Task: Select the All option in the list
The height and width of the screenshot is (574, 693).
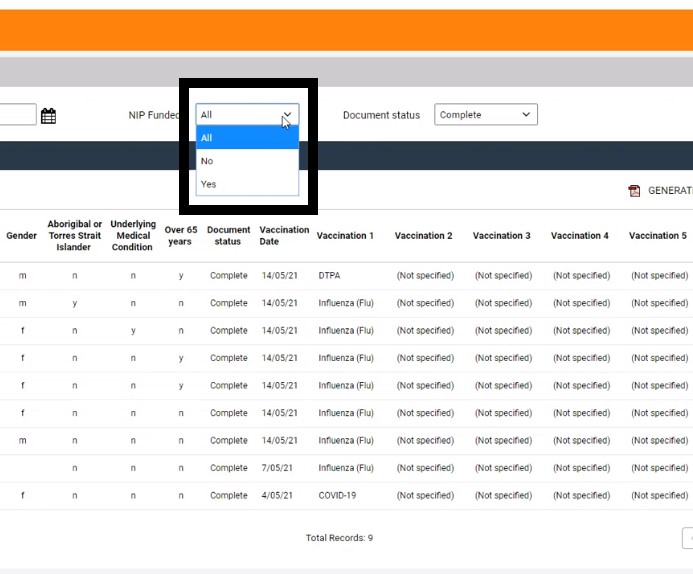Action: tap(248, 137)
